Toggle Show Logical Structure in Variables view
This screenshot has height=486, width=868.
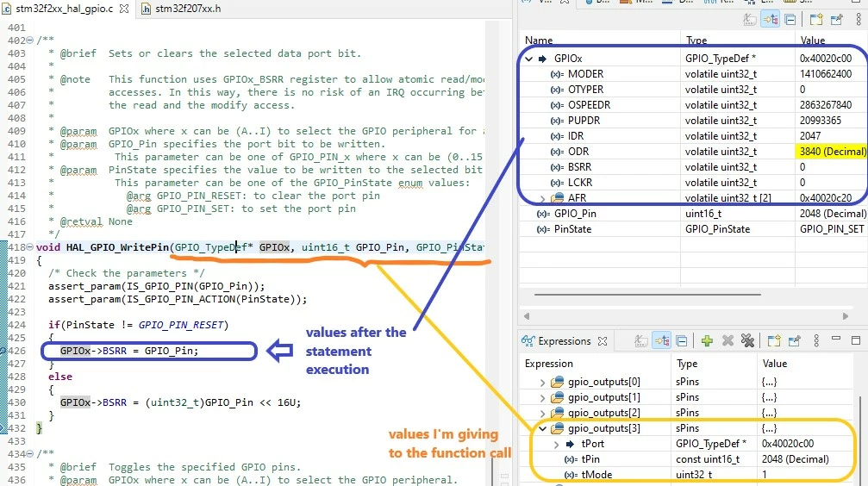[x=771, y=20]
